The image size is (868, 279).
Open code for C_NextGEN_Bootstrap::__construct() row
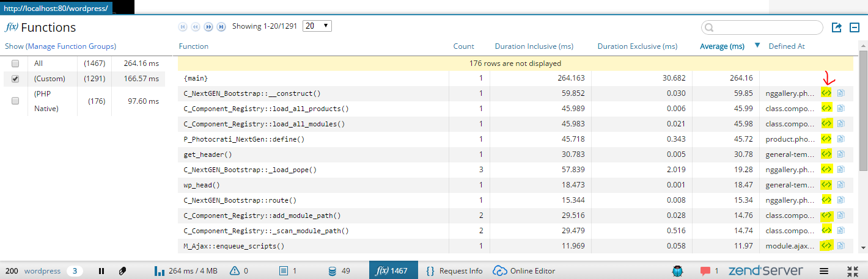click(826, 93)
